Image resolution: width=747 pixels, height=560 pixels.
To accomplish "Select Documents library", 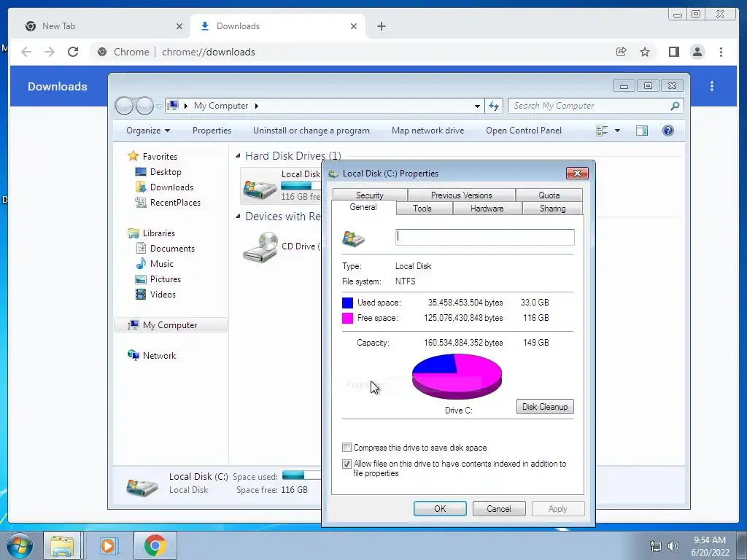I will point(166,249).
